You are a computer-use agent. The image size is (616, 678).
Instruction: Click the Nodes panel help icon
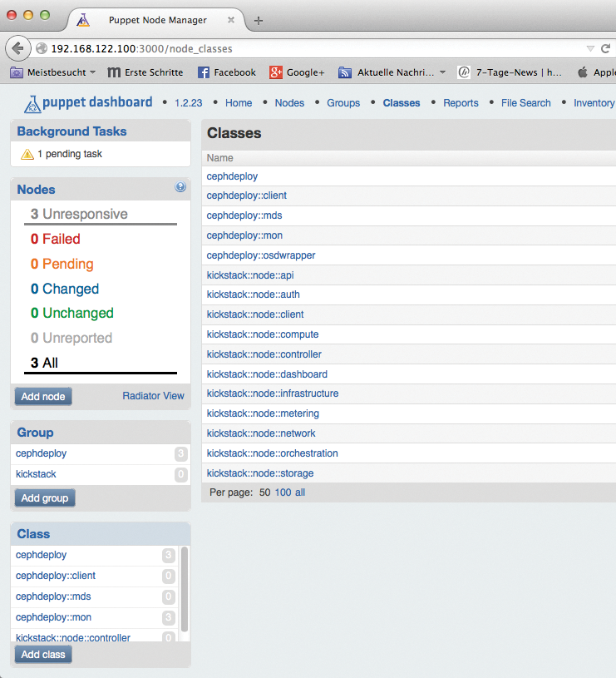180,188
